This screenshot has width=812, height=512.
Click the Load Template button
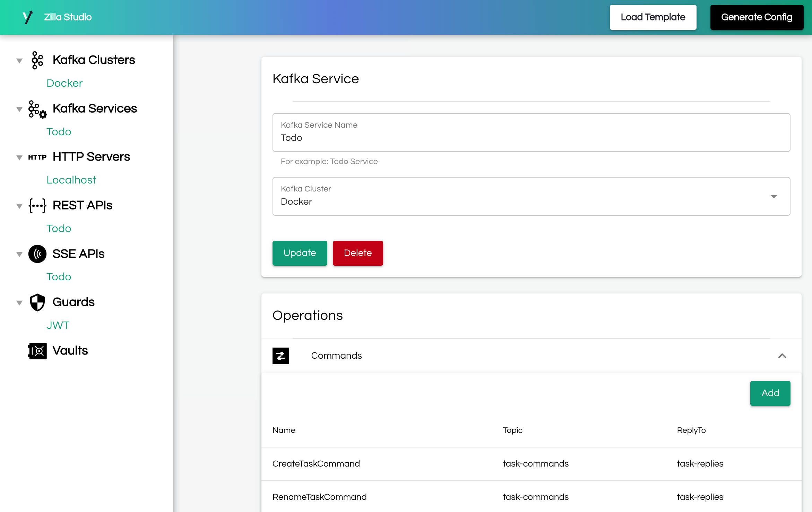pos(653,17)
